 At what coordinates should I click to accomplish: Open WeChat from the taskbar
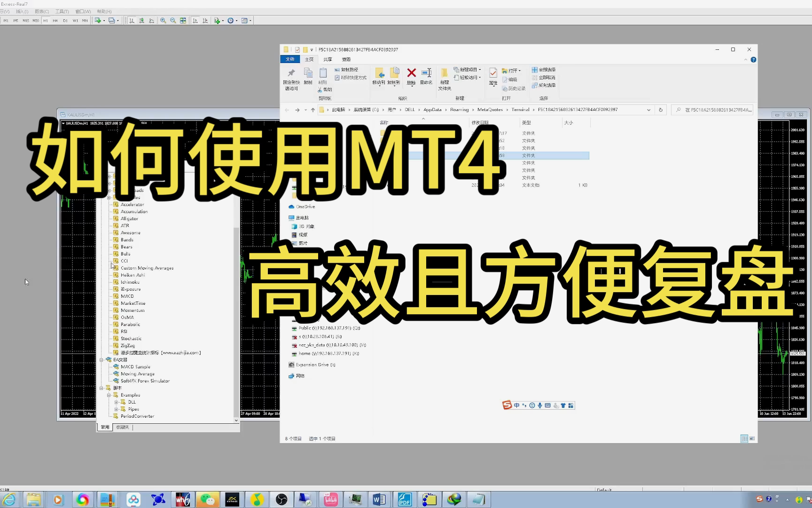tap(207, 500)
